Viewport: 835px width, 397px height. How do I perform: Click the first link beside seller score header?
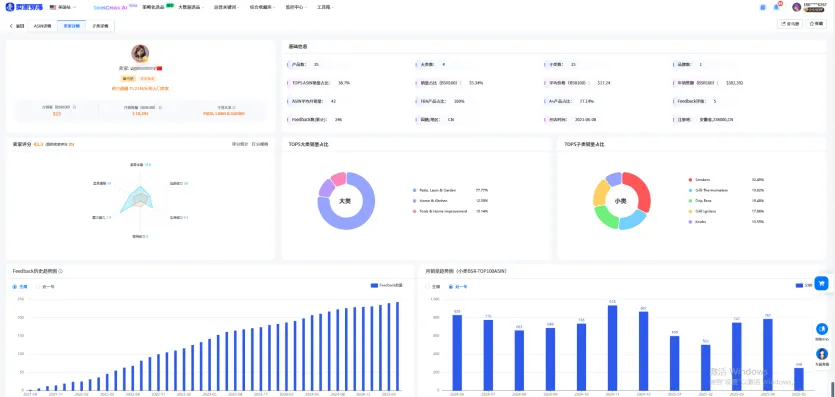pyautogui.click(x=240, y=144)
